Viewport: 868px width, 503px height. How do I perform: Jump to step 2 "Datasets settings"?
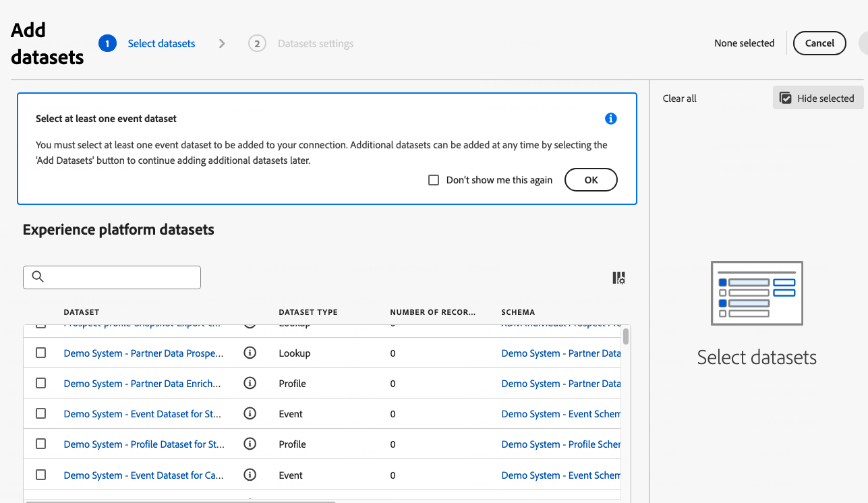pyautogui.click(x=301, y=44)
